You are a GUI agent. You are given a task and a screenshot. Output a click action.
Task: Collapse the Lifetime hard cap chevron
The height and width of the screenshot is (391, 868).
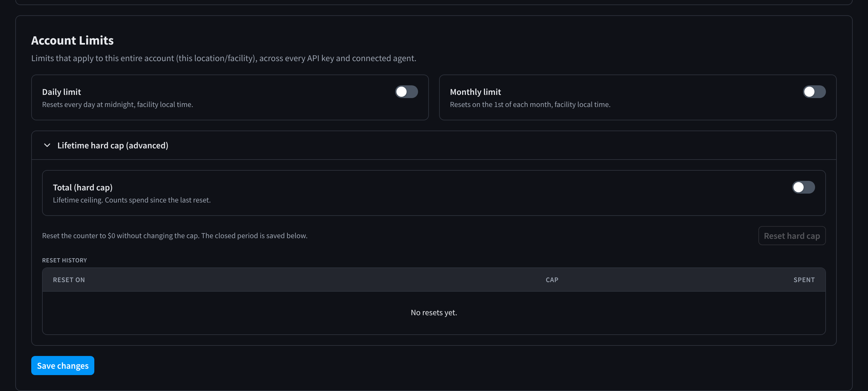coord(47,145)
